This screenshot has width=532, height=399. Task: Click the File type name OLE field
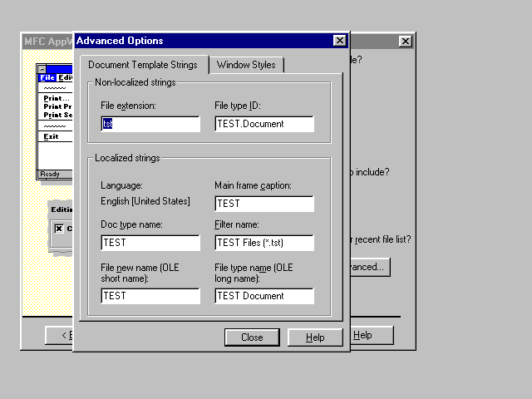264,296
